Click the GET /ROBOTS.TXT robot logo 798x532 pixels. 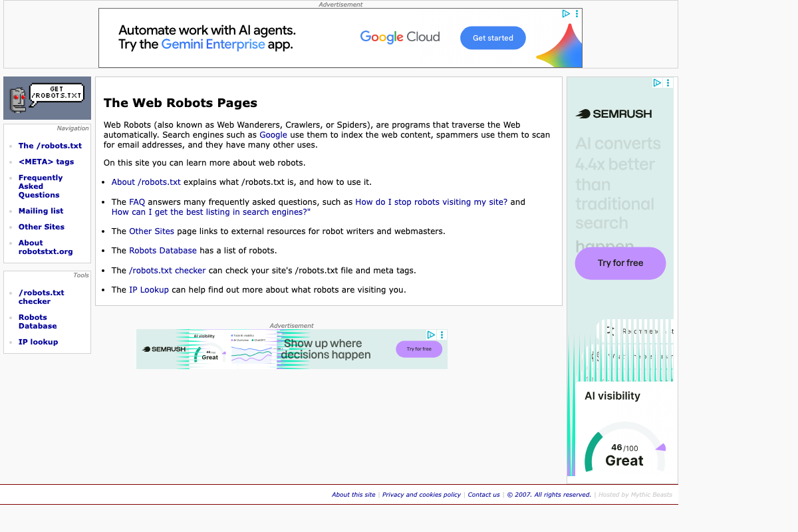click(47, 98)
